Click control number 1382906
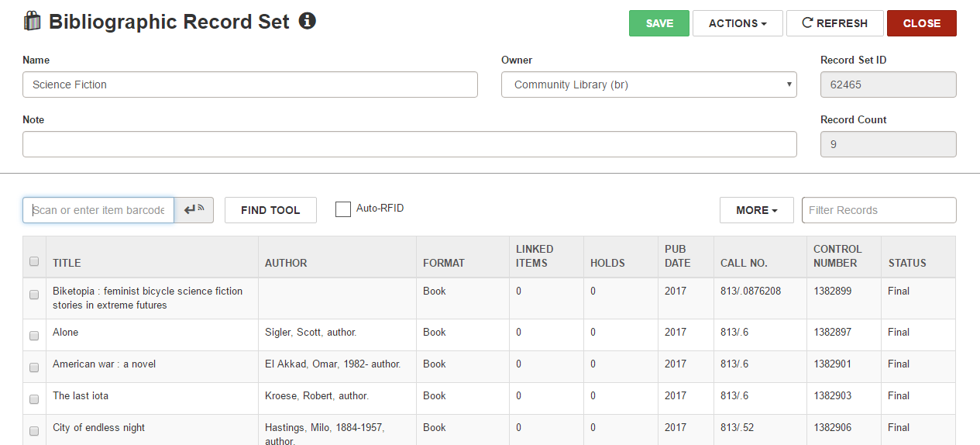 tap(832, 427)
